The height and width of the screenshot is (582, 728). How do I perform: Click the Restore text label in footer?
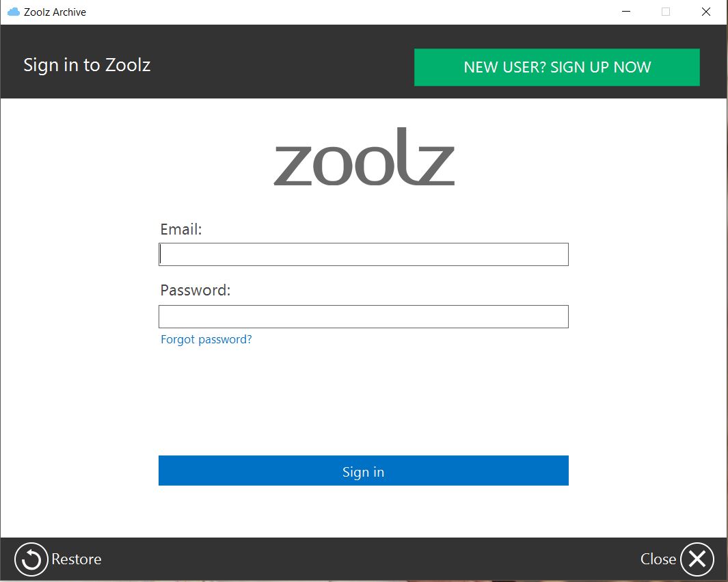tap(76, 559)
